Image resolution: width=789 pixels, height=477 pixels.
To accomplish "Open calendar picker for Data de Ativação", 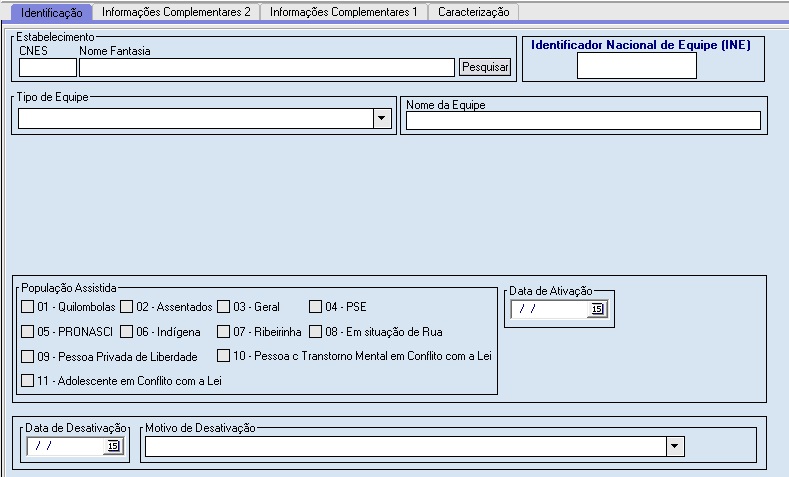I will tap(597, 310).
